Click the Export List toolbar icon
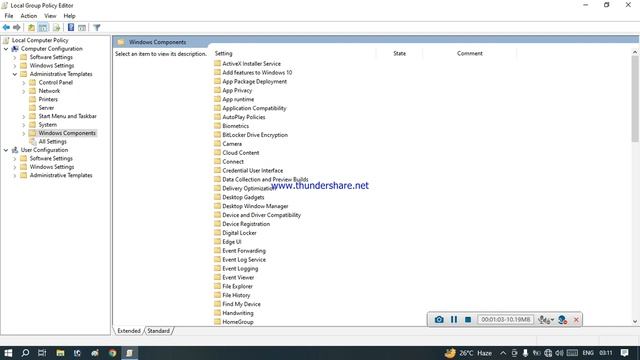The width and height of the screenshot is (640, 360). point(57,28)
